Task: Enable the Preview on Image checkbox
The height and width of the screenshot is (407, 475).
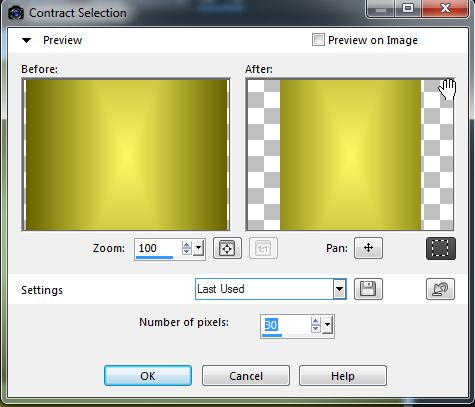Action: coord(318,40)
